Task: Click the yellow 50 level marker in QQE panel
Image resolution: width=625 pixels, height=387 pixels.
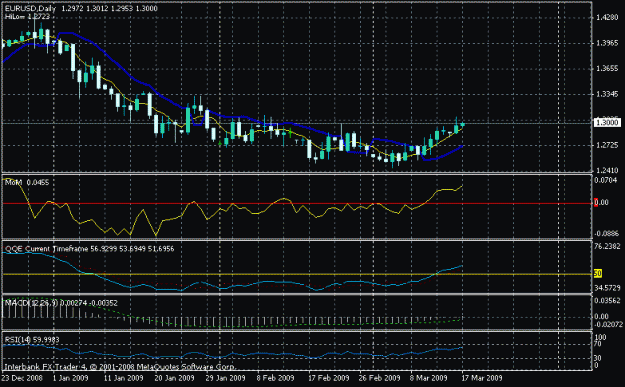Action: [598, 273]
